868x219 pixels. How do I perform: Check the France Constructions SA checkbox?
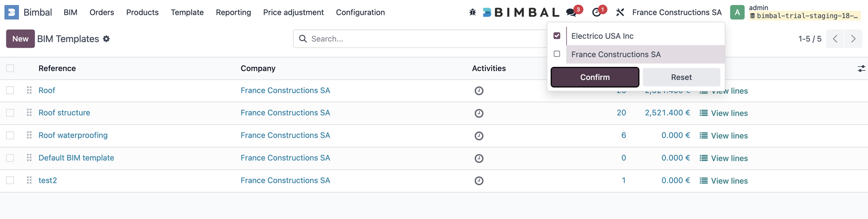[557, 54]
